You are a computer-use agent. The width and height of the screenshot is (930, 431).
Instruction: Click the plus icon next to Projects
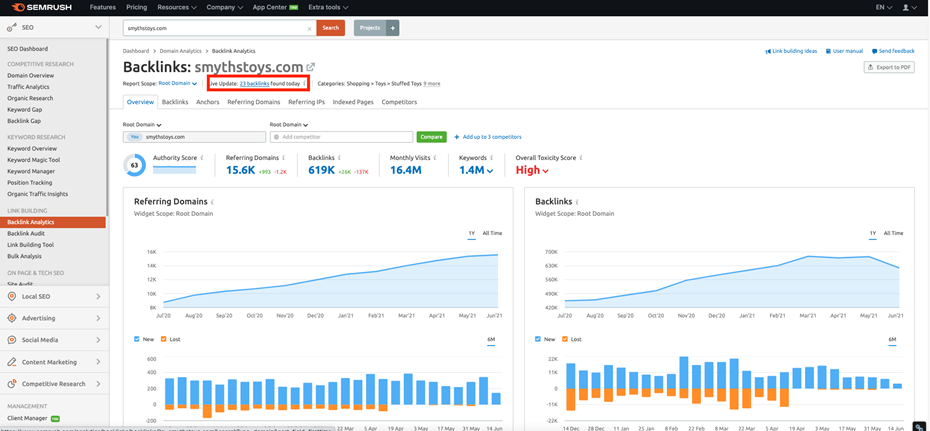[x=393, y=28]
